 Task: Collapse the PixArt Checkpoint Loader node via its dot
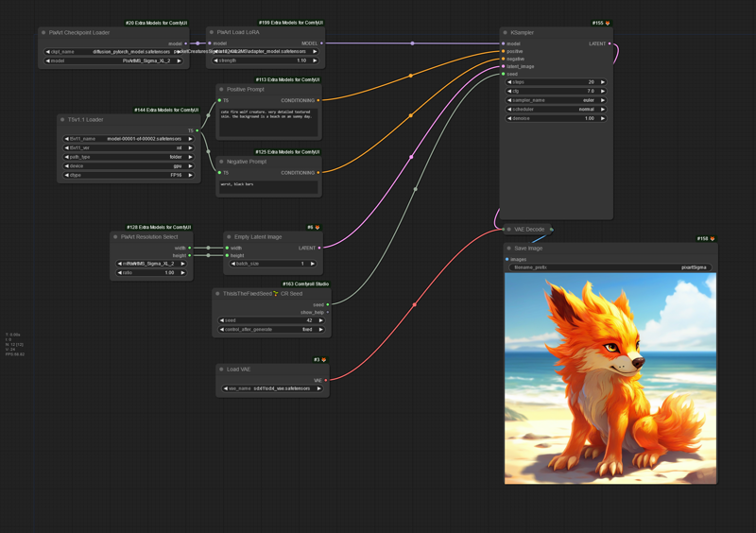(43, 33)
